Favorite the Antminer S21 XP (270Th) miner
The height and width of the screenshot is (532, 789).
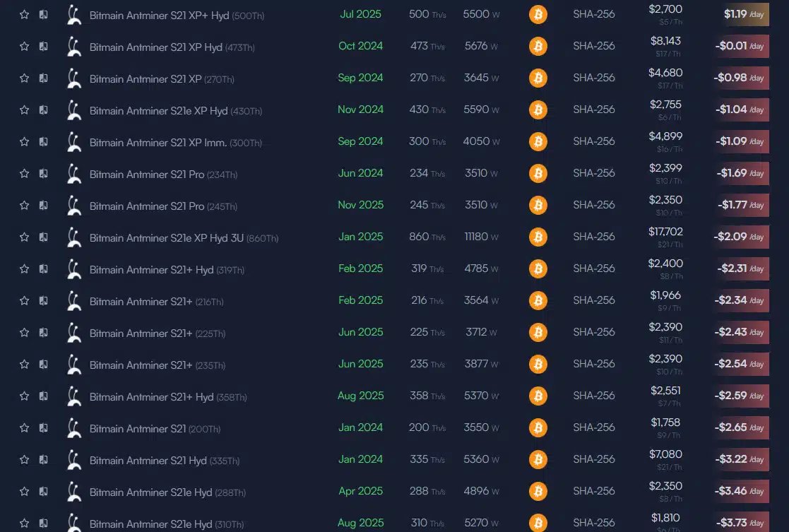click(x=25, y=78)
